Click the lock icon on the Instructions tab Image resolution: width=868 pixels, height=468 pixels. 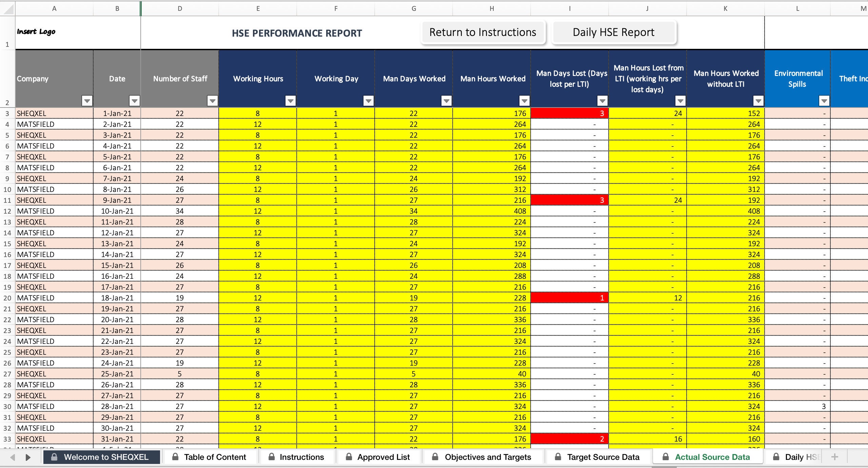271,457
